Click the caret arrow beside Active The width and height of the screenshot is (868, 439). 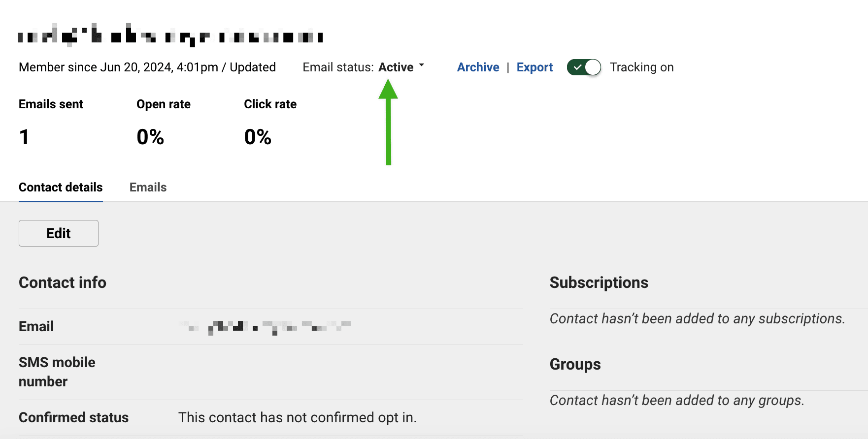tap(422, 65)
